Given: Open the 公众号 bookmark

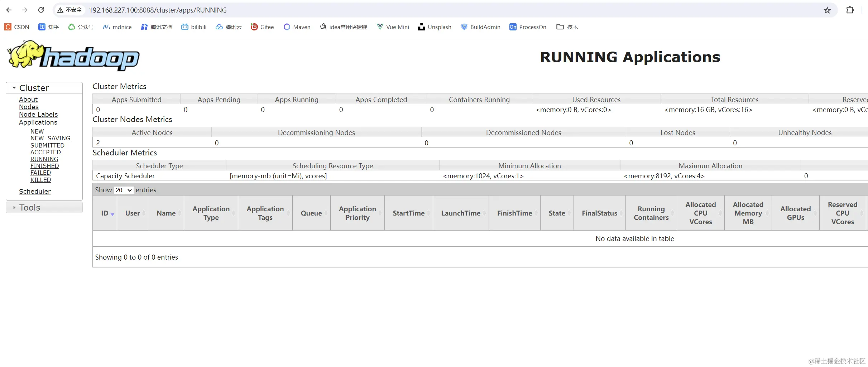Looking at the screenshot, I should tap(81, 27).
